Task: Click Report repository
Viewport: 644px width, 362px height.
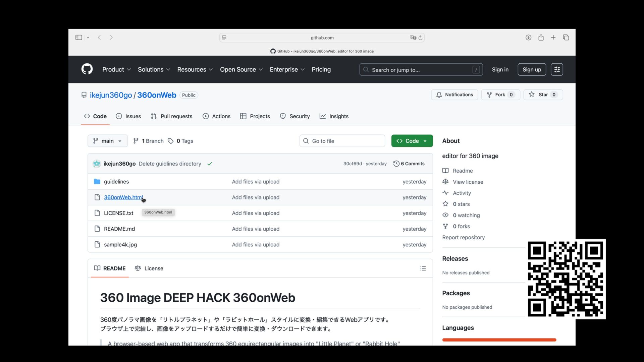Action: [x=463, y=237]
